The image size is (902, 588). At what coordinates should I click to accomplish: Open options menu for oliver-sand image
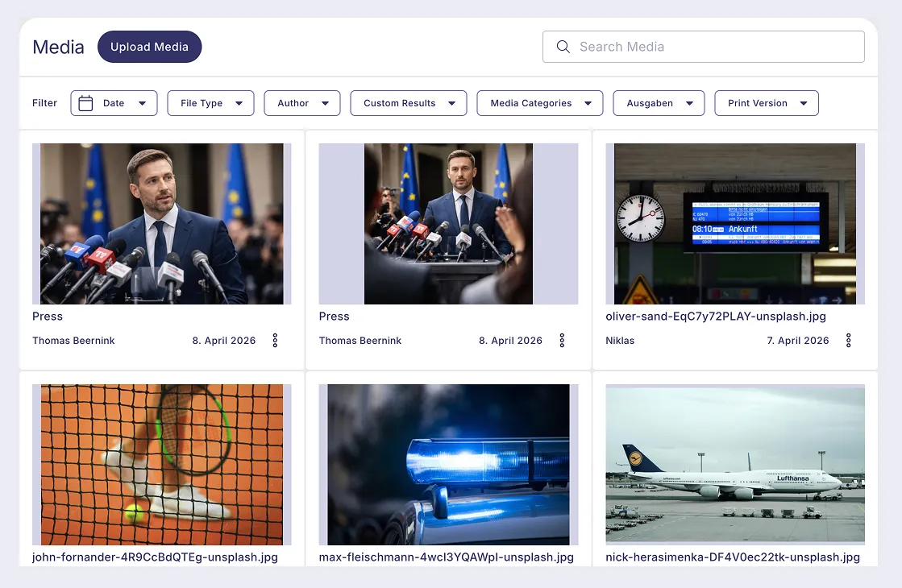tap(849, 340)
